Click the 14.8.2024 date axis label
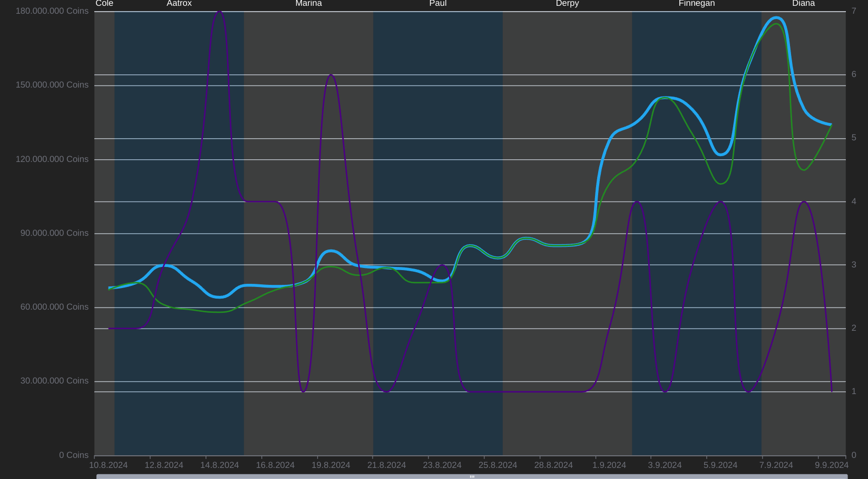Viewport: 868px width, 479px height. point(219,465)
